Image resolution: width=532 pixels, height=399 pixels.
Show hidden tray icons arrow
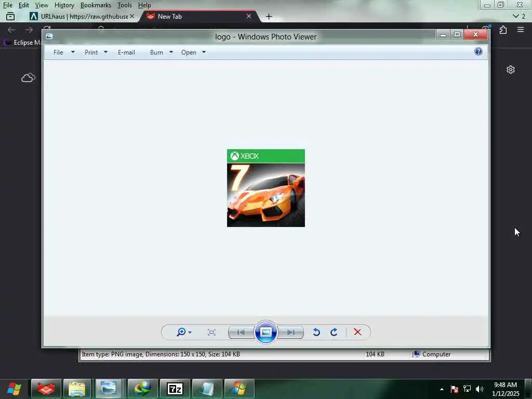(442, 389)
